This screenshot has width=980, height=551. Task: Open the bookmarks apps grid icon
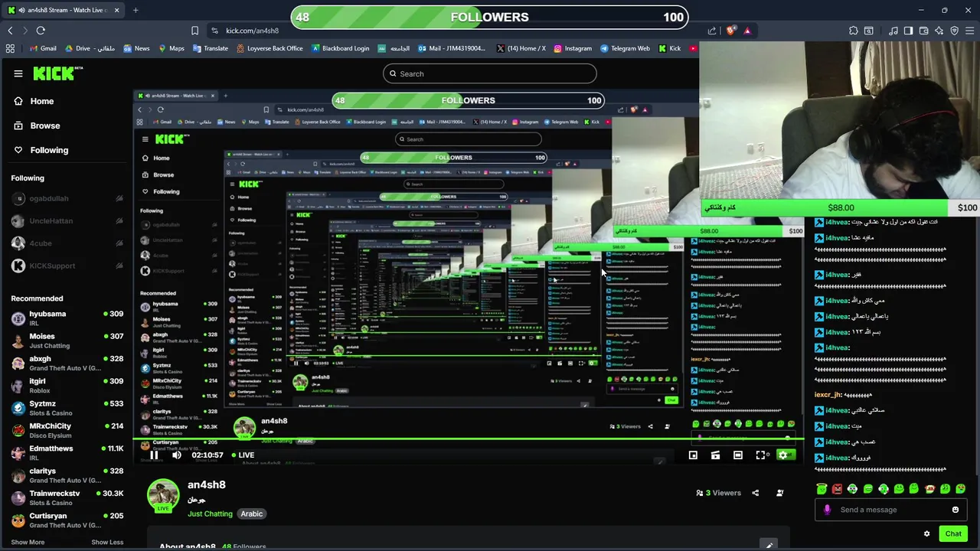tap(10, 48)
